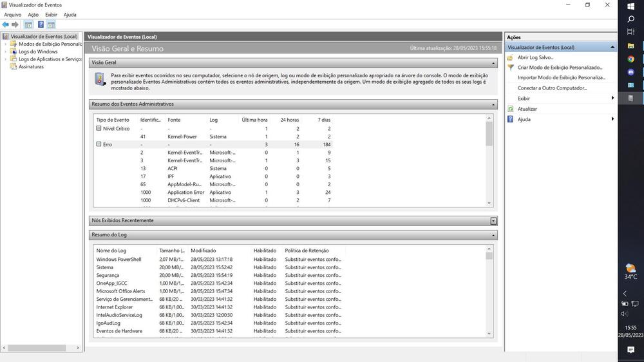Click the Back arrow toolbar icon

(6, 24)
